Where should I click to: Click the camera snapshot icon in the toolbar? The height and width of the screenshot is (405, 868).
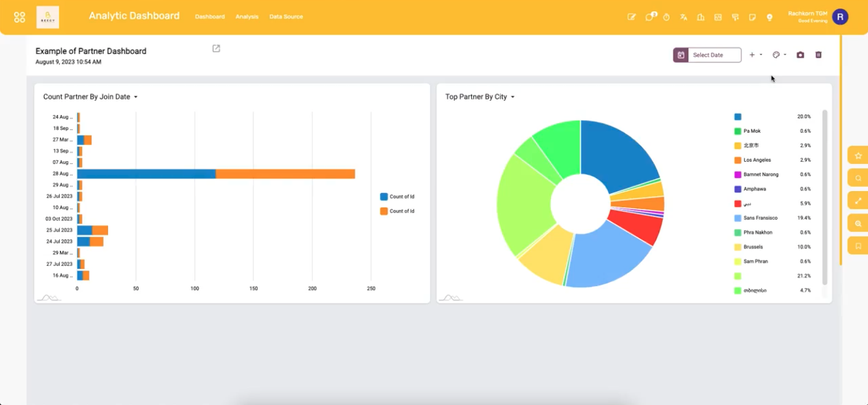tap(800, 55)
